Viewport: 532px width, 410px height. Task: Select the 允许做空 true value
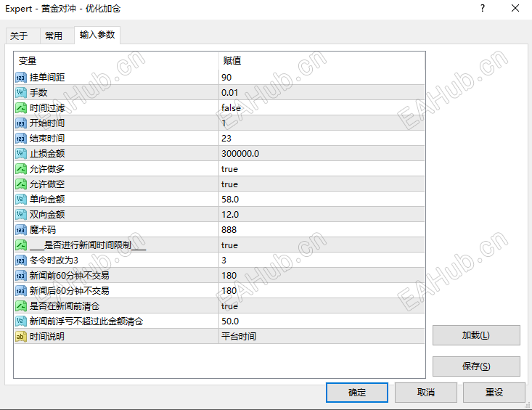pyautogui.click(x=229, y=184)
